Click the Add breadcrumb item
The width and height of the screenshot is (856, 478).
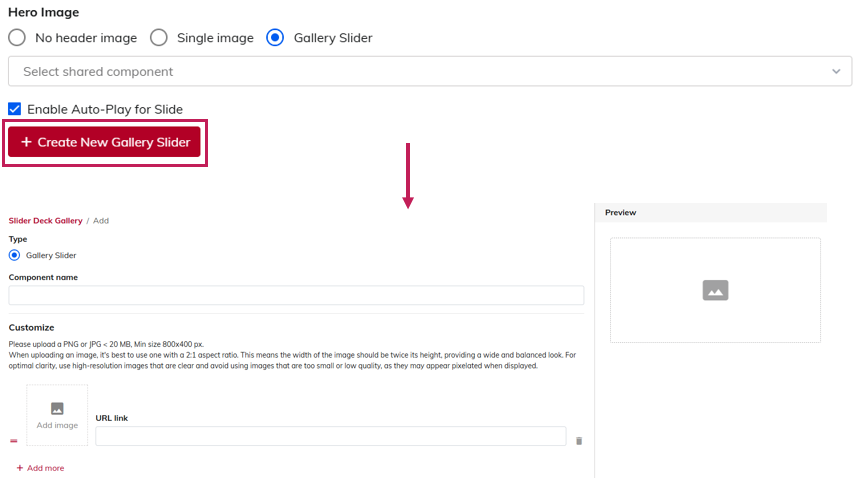click(x=101, y=220)
